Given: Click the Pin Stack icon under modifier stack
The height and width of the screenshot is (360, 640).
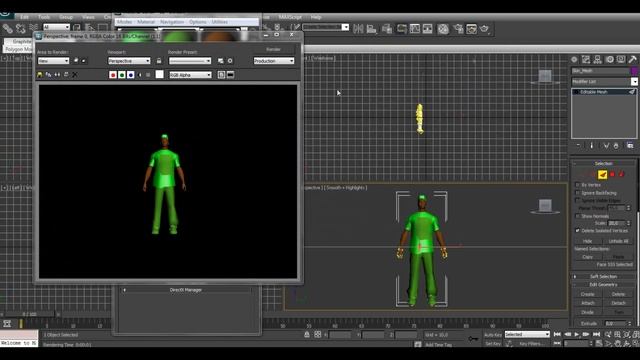Looking at the screenshot, I should pos(578,145).
